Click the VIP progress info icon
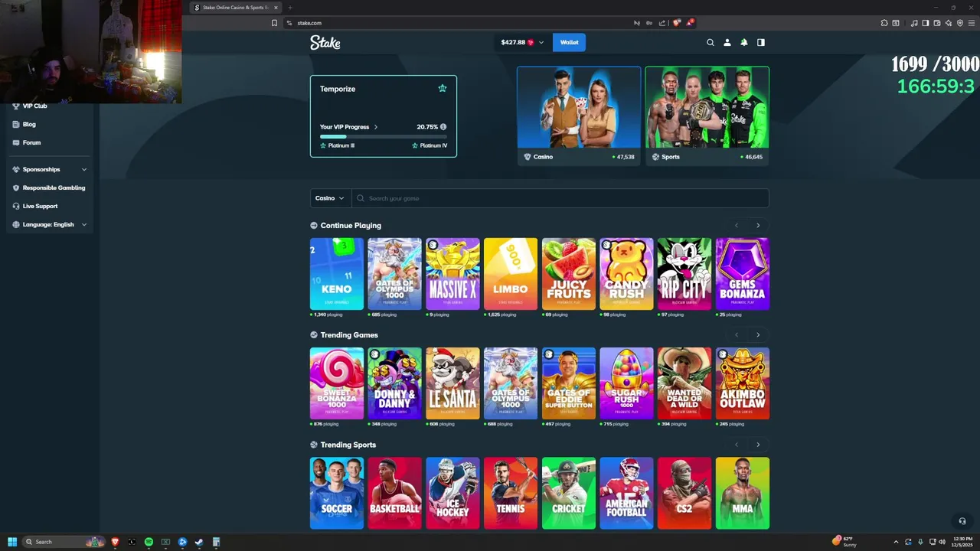The image size is (980, 551). [443, 127]
